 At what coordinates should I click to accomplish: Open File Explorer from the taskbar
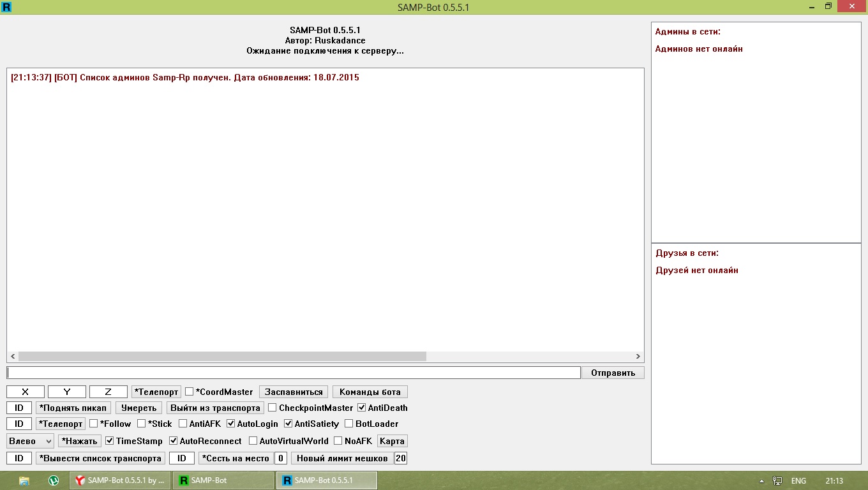(24, 480)
